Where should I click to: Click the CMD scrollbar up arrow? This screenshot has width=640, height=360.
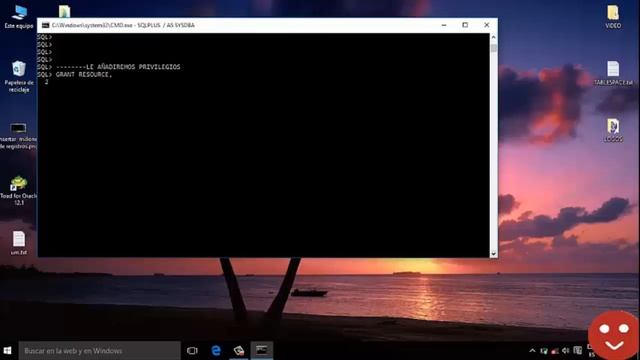(x=493, y=37)
